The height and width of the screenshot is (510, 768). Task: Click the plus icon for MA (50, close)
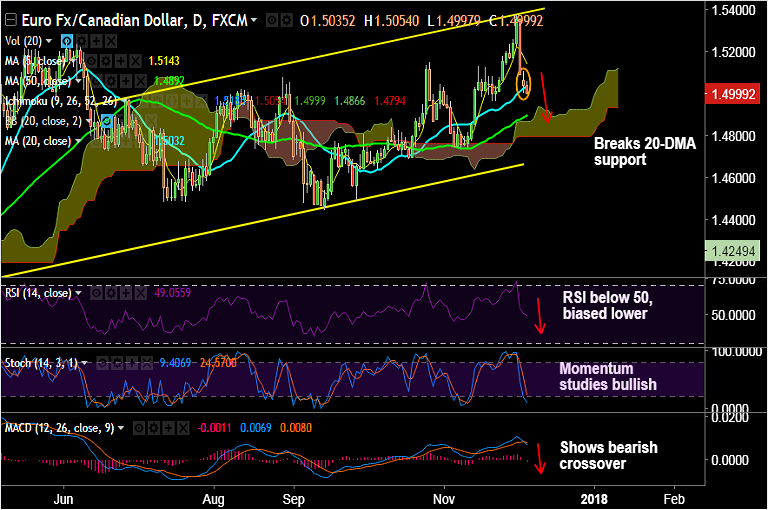pos(126,81)
